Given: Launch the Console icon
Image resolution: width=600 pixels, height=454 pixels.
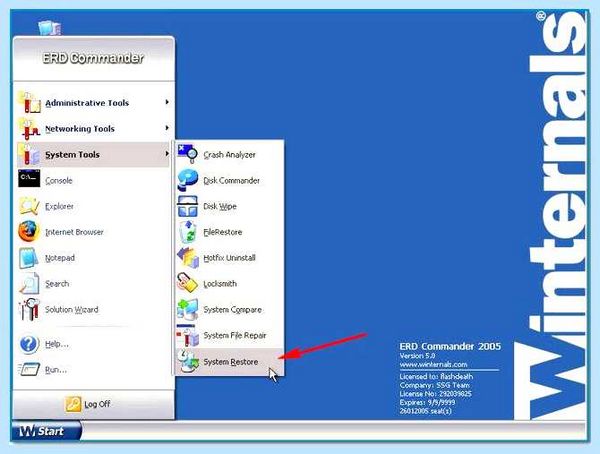Looking at the screenshot, I should click(x=29, y=178).
